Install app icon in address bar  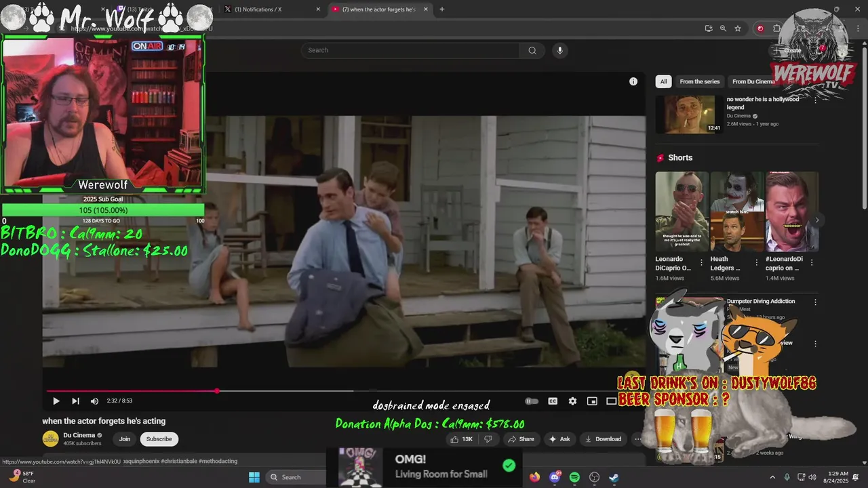(x=709, y=28)
